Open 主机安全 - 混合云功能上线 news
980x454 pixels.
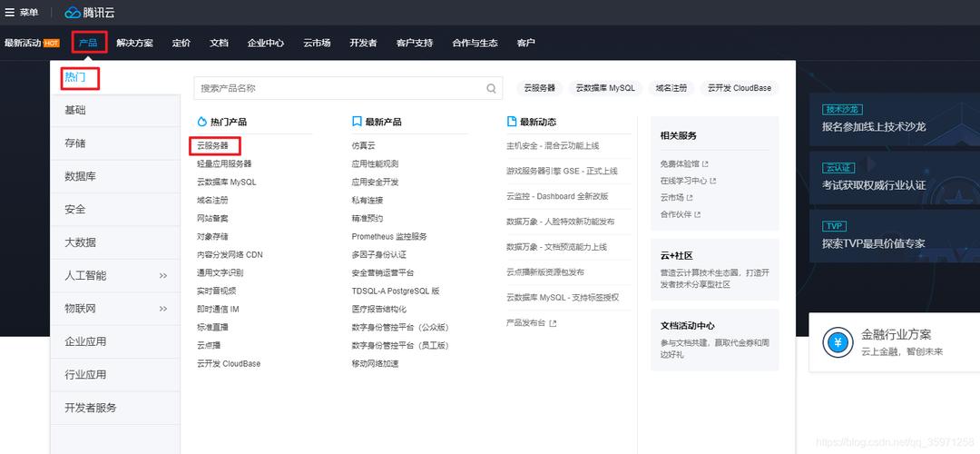554,145
